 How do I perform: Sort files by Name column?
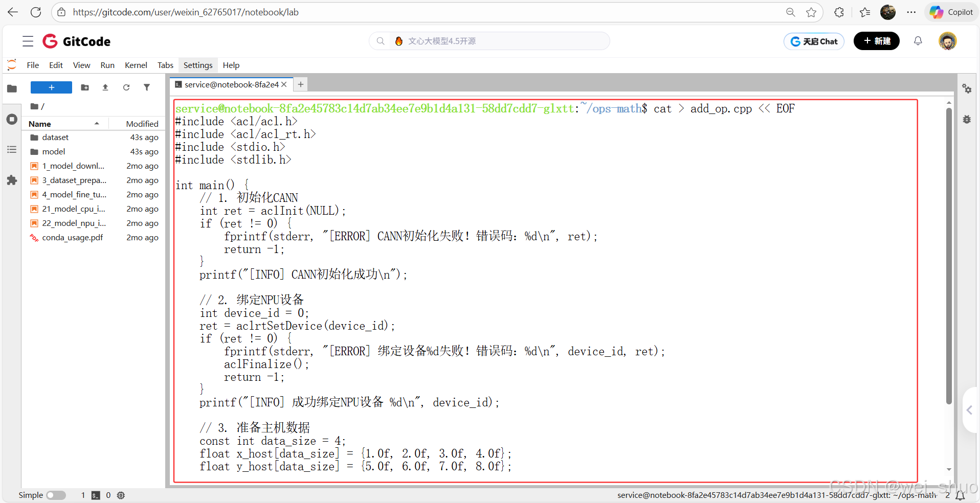(64, 124)
